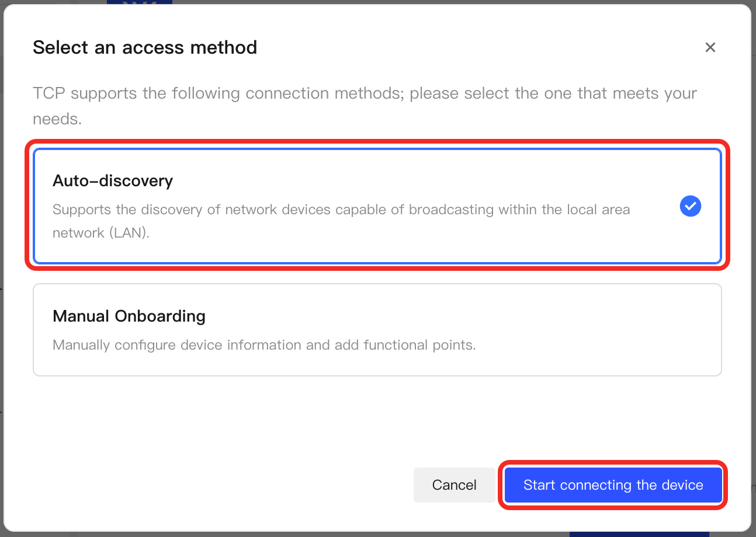Close the access method dialog with X

710,47
